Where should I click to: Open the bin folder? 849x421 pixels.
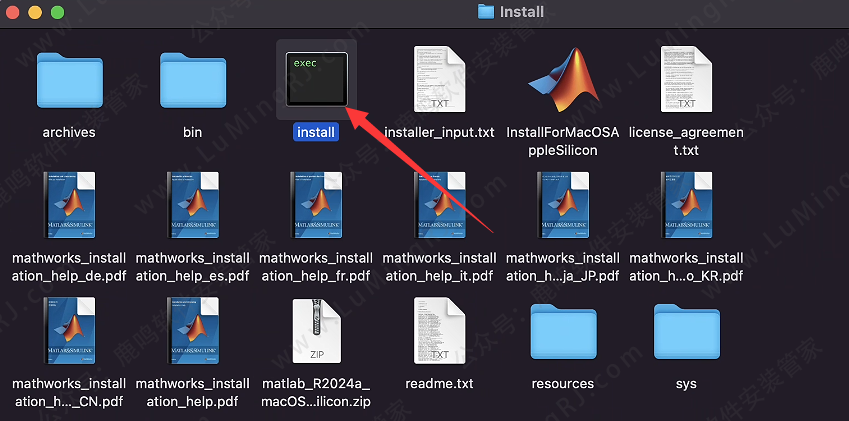point(193,80)
